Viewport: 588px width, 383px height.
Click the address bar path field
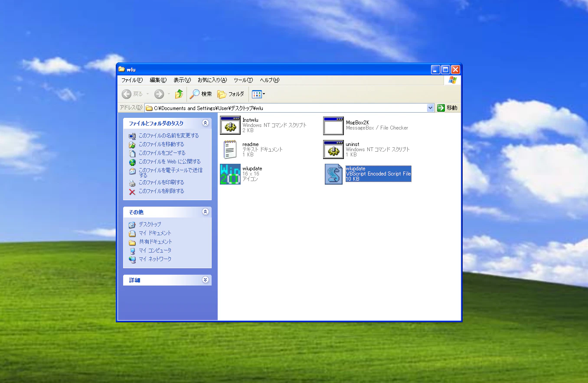pos(289,108)
